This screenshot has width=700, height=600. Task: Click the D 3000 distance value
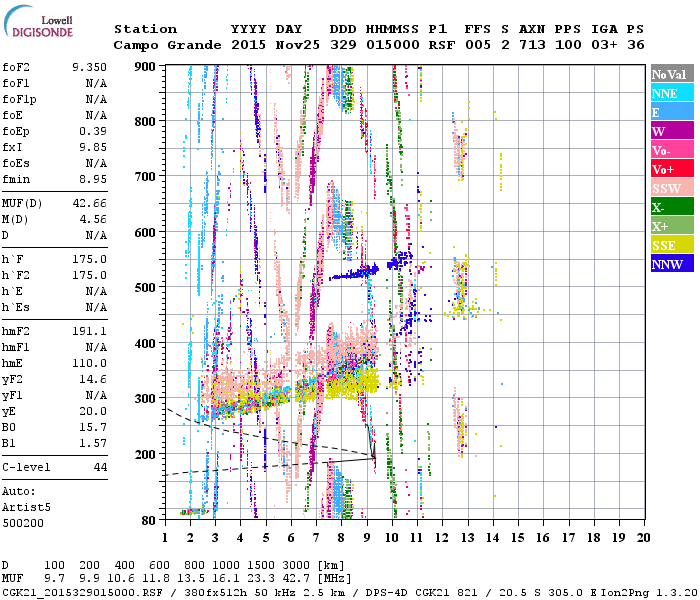pyautogui.click(x=296, y=566)
